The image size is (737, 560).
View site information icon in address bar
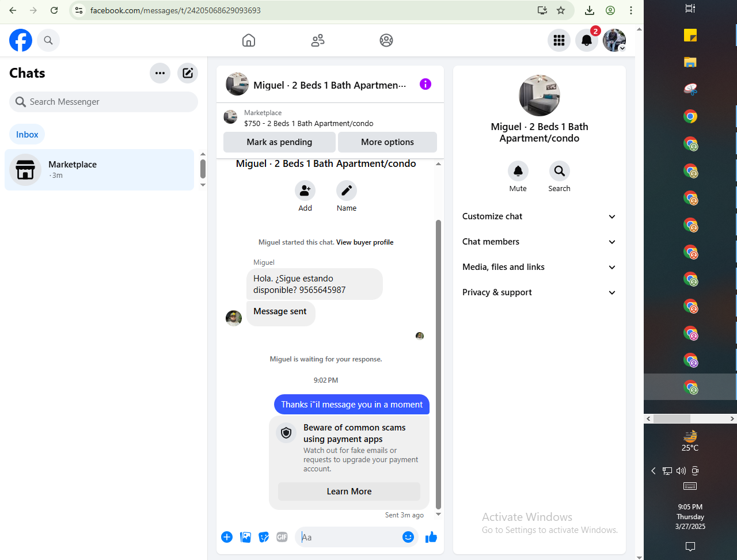79,10
